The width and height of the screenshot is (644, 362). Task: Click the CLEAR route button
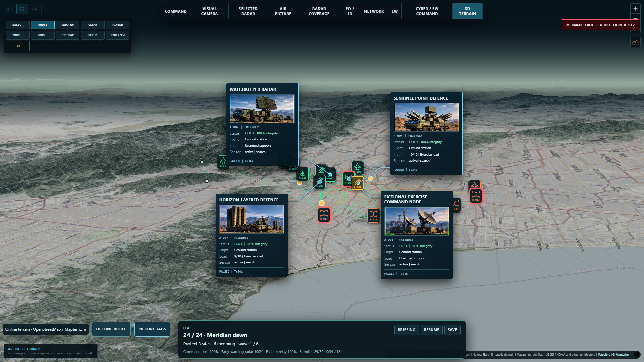pos(93,25)
